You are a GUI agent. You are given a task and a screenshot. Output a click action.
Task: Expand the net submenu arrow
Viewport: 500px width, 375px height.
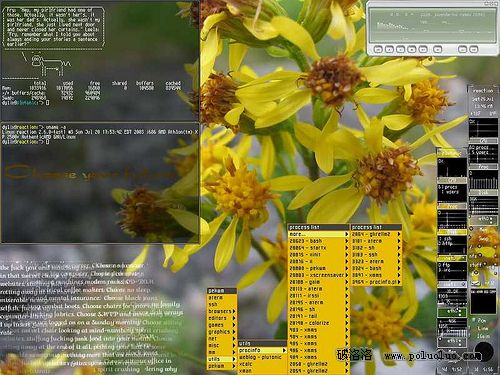click(234, 338)
